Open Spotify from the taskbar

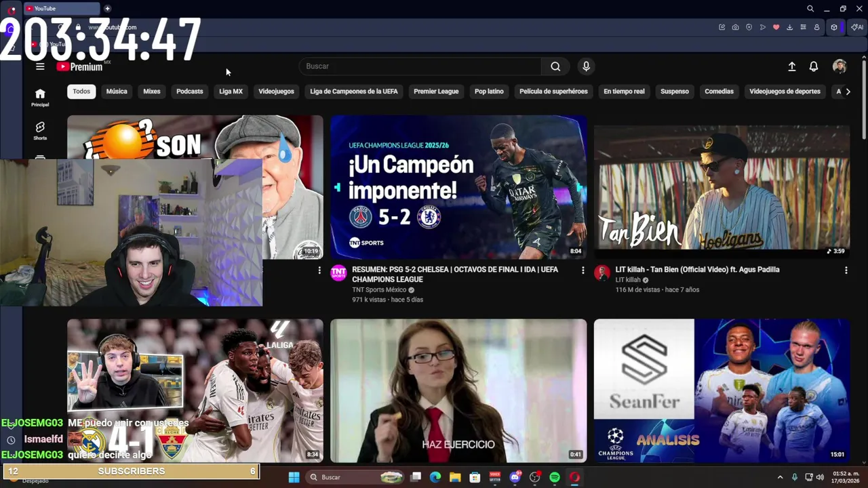(554, 477)
